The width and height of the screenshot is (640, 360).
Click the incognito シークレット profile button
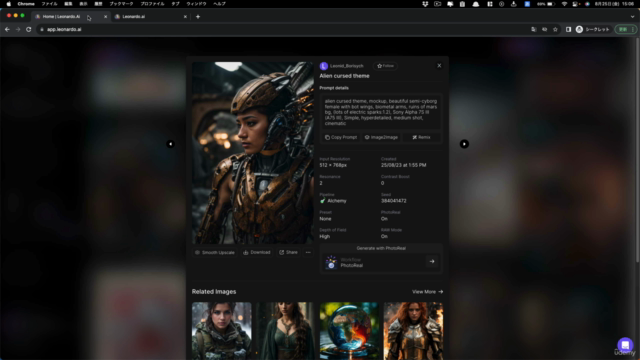tap(593, 29)
